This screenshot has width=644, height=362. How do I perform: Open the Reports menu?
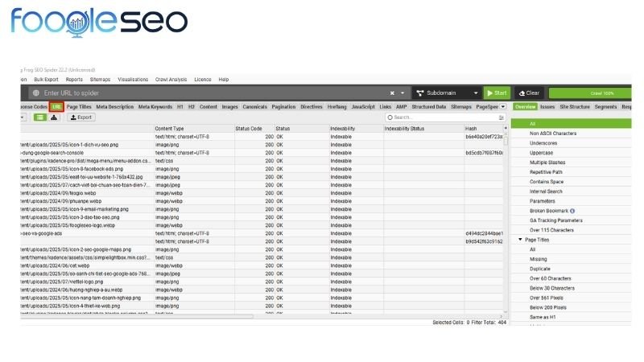coord(74,80)
